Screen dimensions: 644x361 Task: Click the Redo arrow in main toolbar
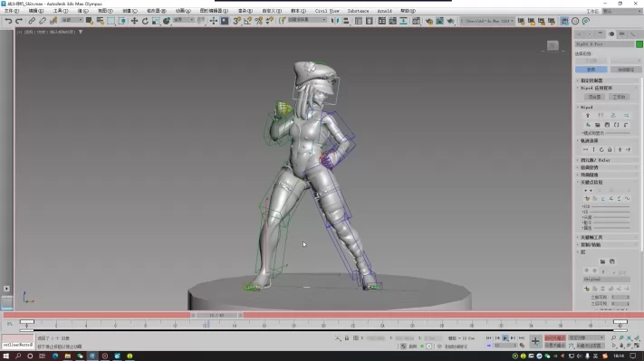(19, 21)
